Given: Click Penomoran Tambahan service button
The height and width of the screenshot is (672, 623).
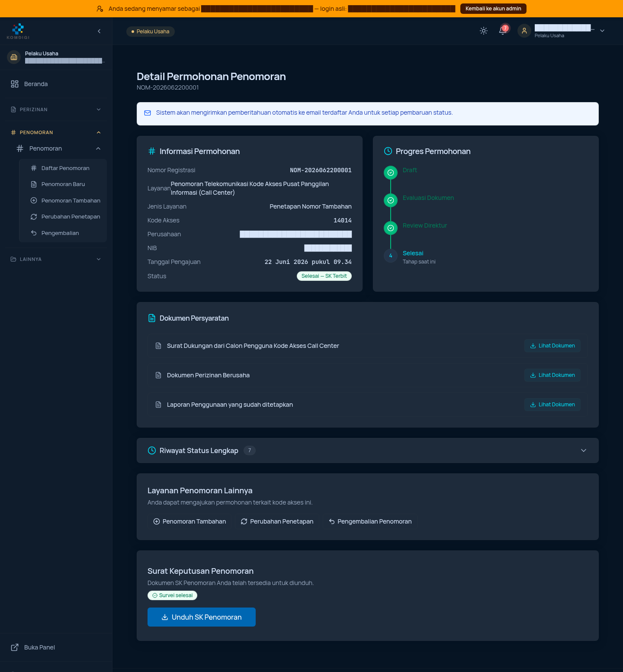Looking at the screenshot, I should tap(189, 521).
